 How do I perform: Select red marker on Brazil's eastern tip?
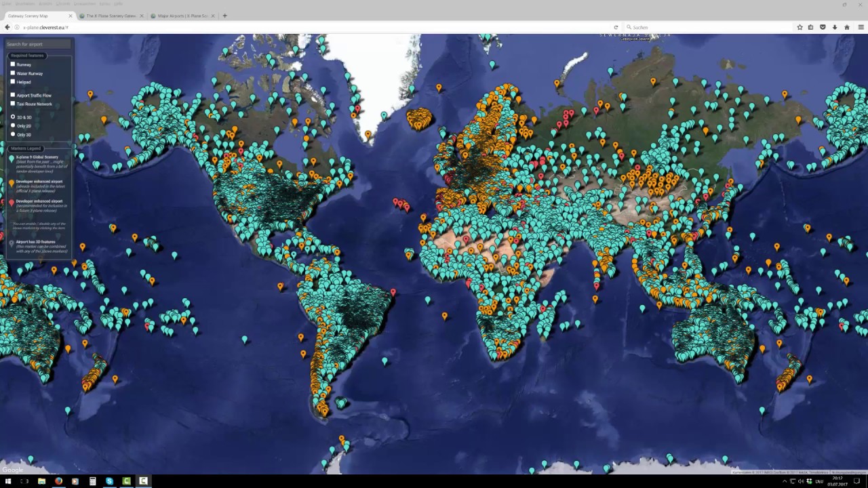pyautogui.click(x=393, y=292)
